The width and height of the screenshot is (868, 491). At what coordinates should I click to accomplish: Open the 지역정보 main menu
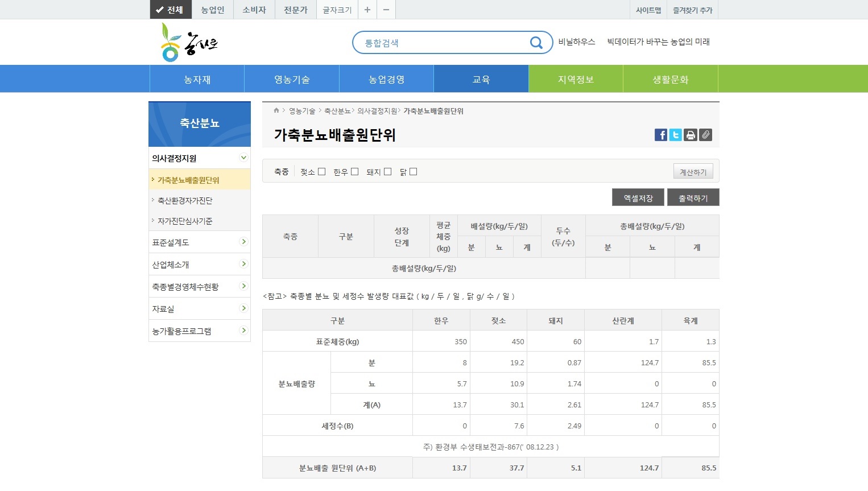[576, 79]
